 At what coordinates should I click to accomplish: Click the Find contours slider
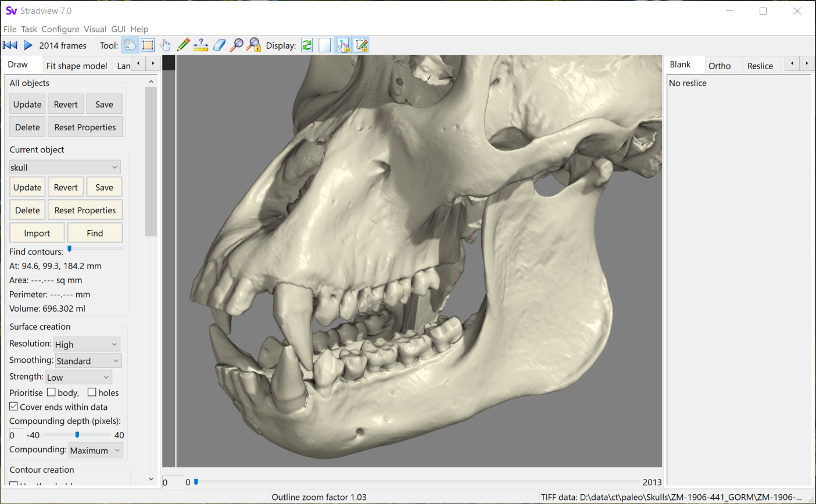[x=95, y=249]
